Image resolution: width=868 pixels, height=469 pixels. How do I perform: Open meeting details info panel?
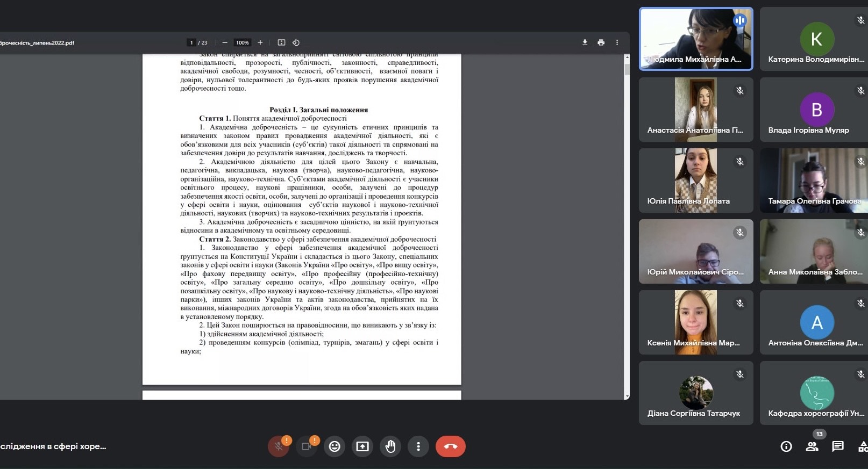786,446
